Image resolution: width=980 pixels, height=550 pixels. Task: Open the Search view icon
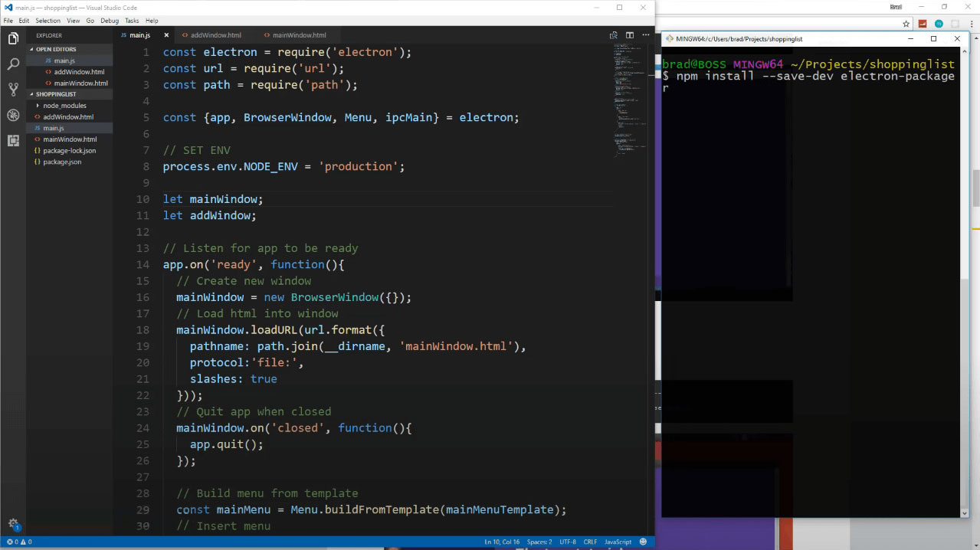pos(13,64)
